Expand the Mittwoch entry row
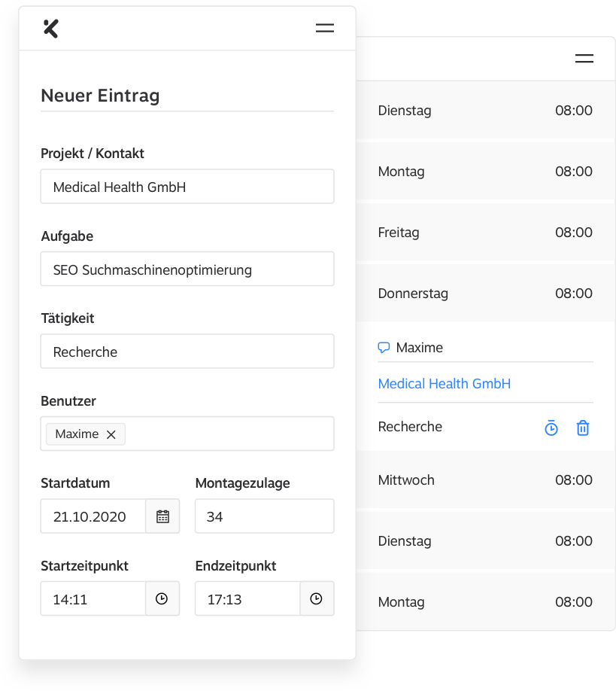 point(485,480)
